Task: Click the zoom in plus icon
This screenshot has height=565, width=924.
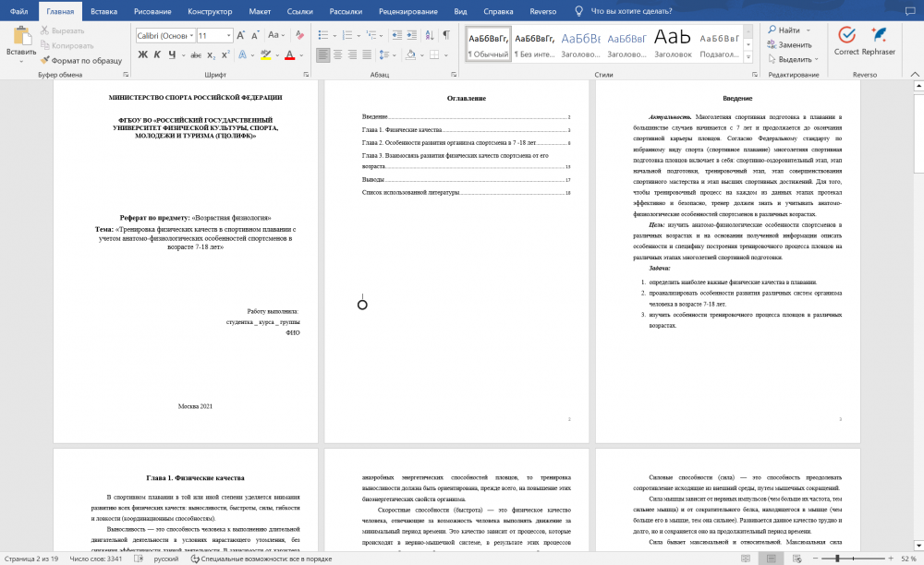Action: pyautogui.click(x=891, y=559)
